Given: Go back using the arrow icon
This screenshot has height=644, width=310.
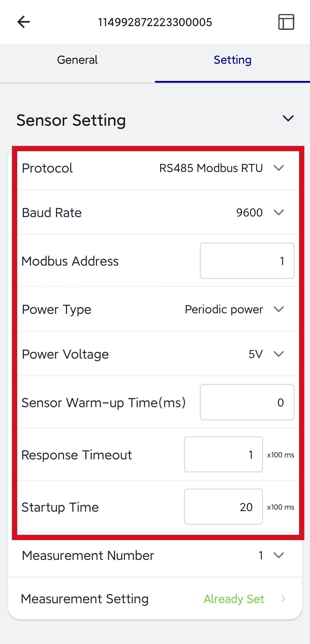Looking at the screenshot, I should pos(24,22).
